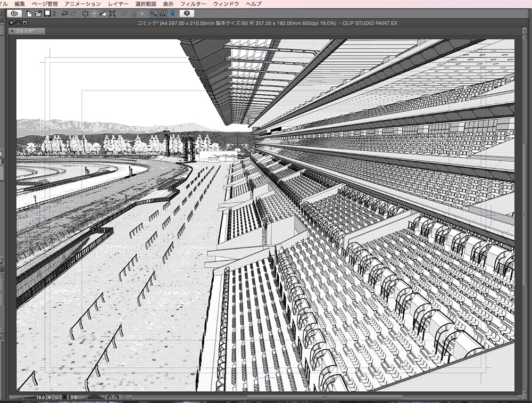Rotate the canvas left using the rotate icon
The height and width of the screenshot is (403, 532).
click(110, 397)
